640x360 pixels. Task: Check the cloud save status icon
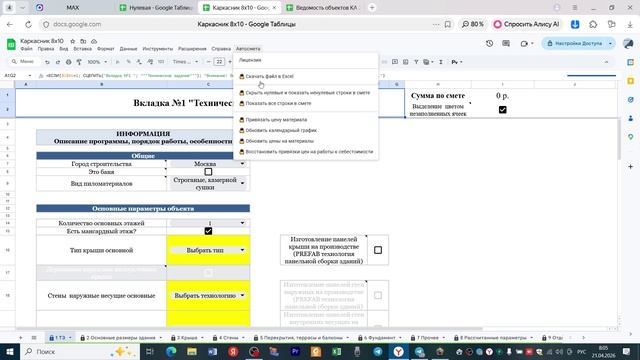click(94, 41)
